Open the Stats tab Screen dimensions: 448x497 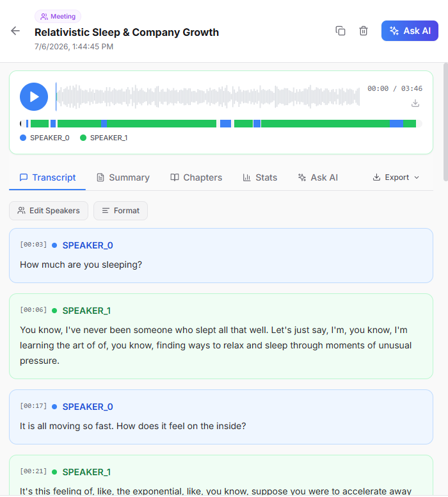pyautogui.click(x=260, y=177)
